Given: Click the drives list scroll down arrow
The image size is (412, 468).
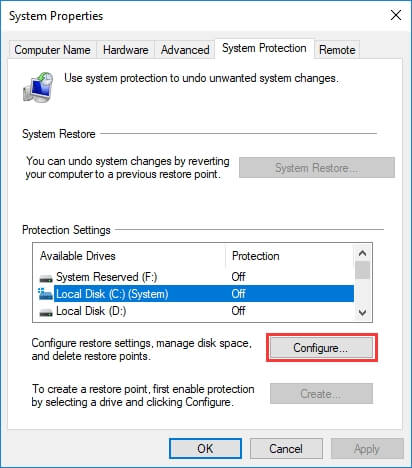Looking at the screenshot, I should tap(362, 312).
